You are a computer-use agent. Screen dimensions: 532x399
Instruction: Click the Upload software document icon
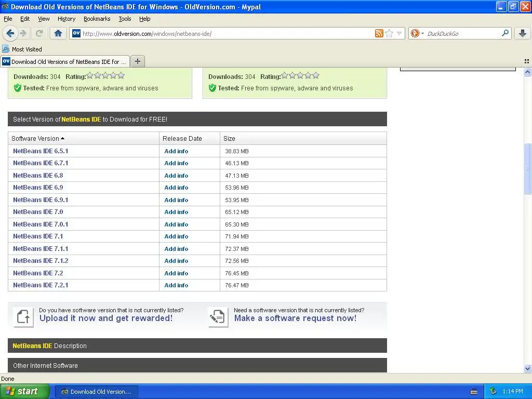point(23,317)
